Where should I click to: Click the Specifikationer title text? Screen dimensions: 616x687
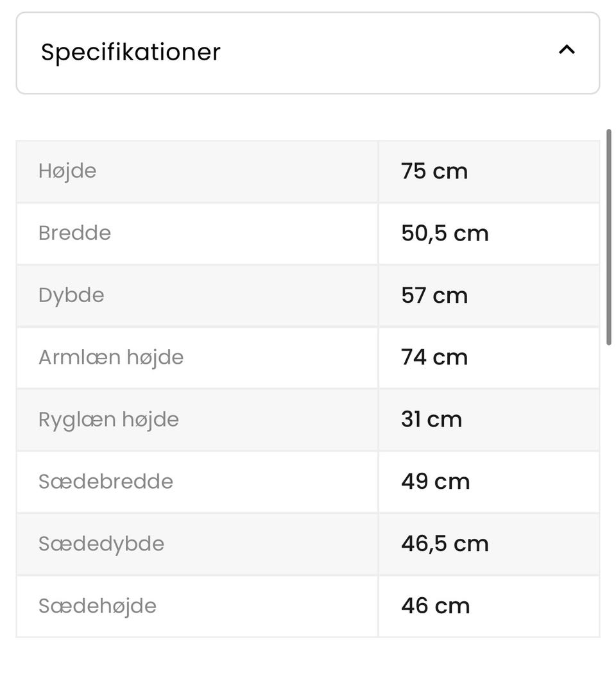click(x=131, y=53)
